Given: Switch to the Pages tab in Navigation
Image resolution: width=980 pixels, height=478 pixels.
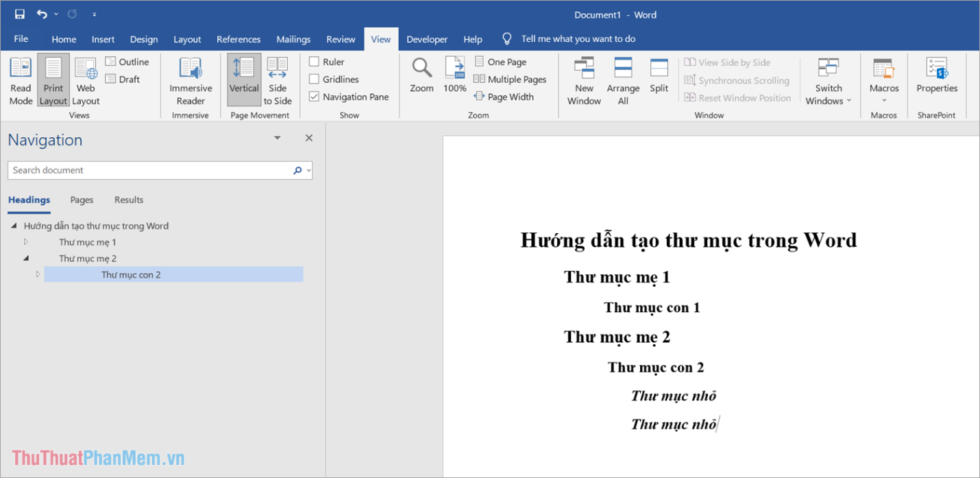Looking at the screenshot, I should click(82, 200).
